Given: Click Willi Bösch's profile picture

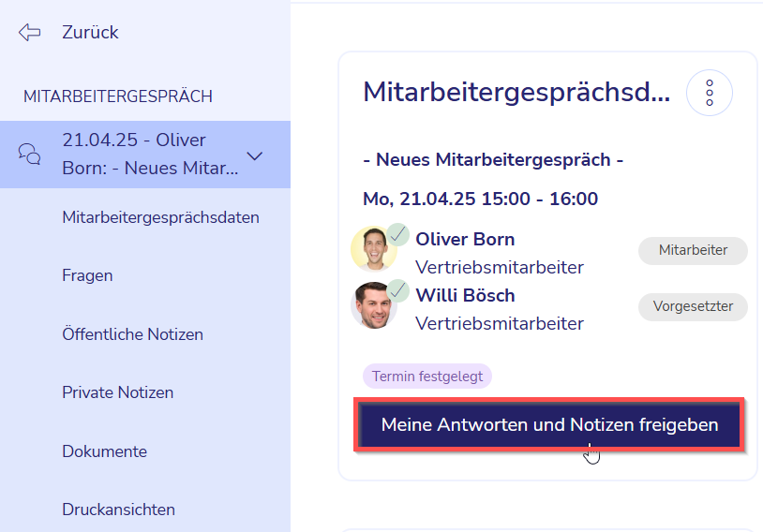Looking at the screenshot, I should [373, 305].
